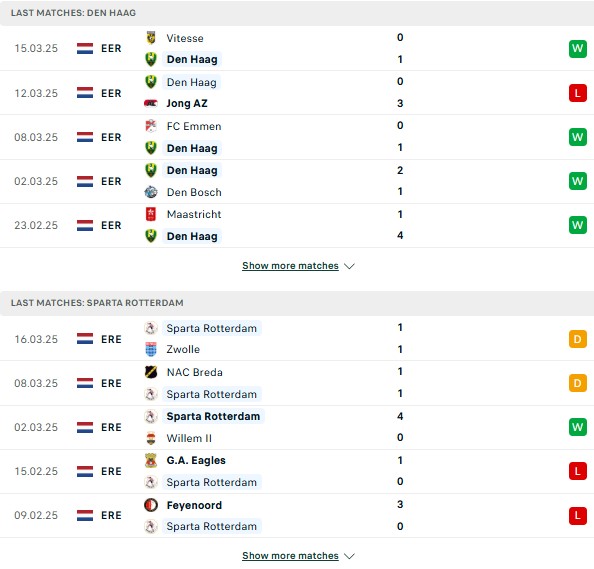Screen dimensions: 594x569
Task: Click the orange D badge for Zwolle match
Action: [x=577, y=339]
